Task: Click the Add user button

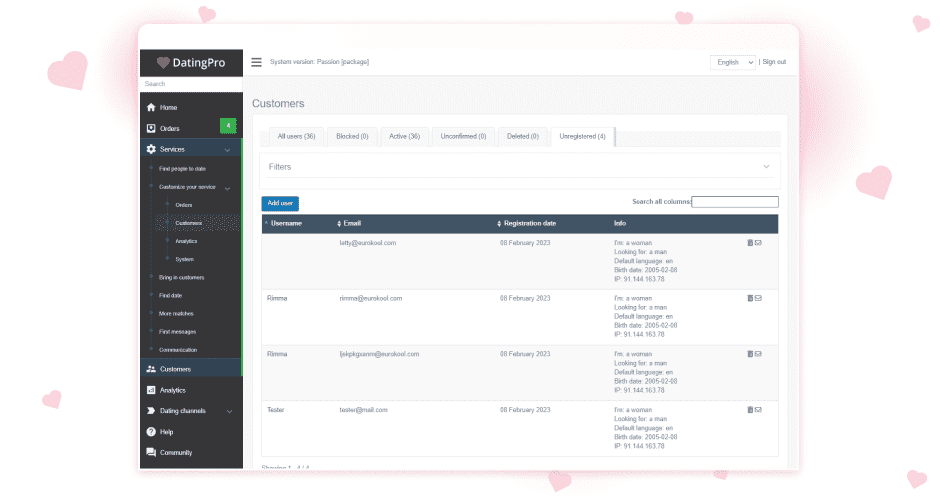Action: click(280, 203)
